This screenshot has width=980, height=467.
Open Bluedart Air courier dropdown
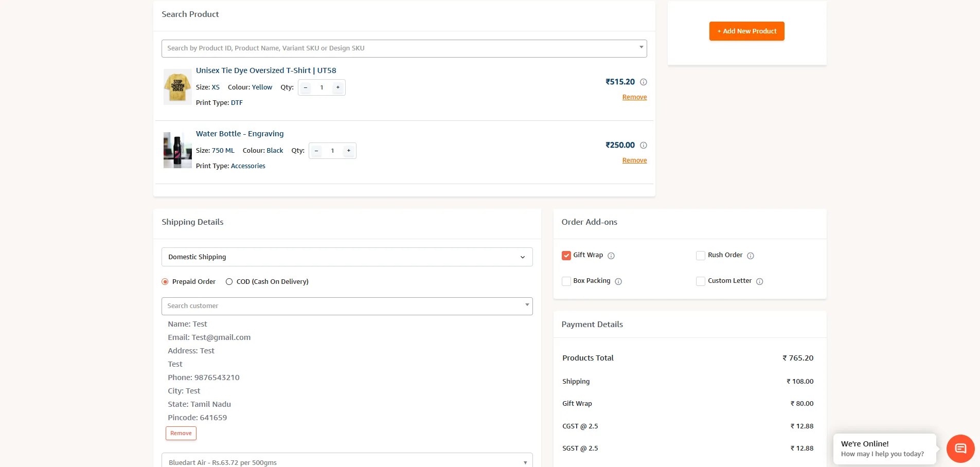coord(347,461)
